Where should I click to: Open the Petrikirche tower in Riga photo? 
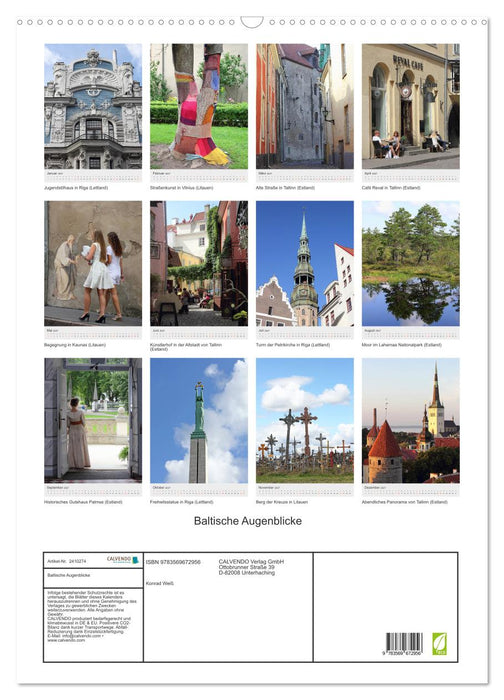[x=304, y=263]
